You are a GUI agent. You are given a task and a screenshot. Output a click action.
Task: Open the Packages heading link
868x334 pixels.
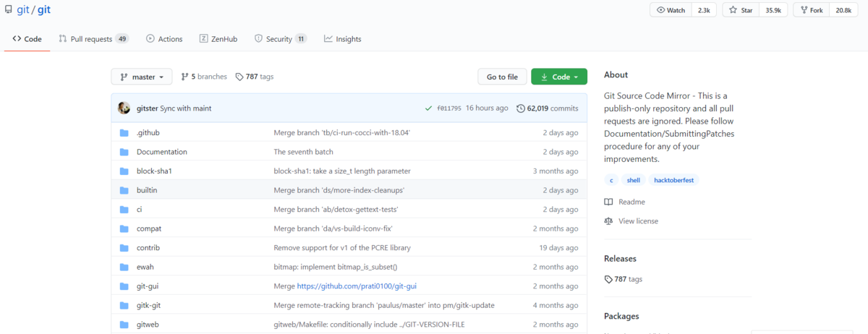622,317
